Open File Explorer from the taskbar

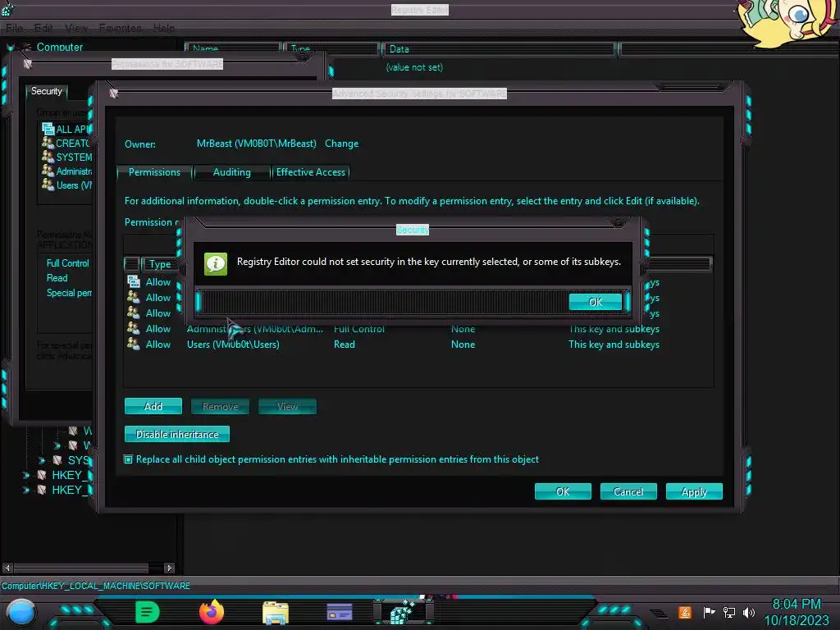276,613
